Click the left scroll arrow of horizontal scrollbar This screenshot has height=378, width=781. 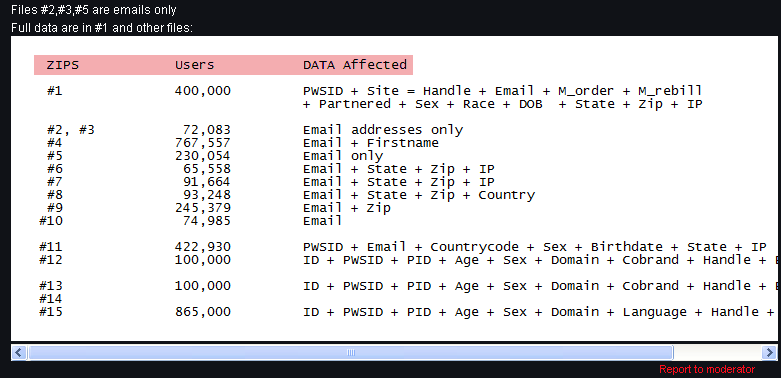point(19,353)
